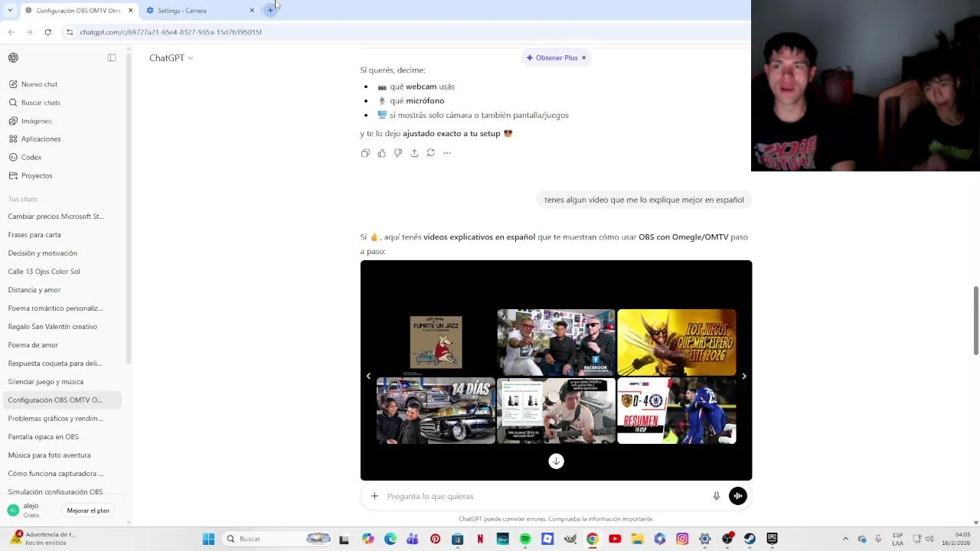Show next videos with right carousel arrow
The image size is (980, 551).
pos(743,377)
